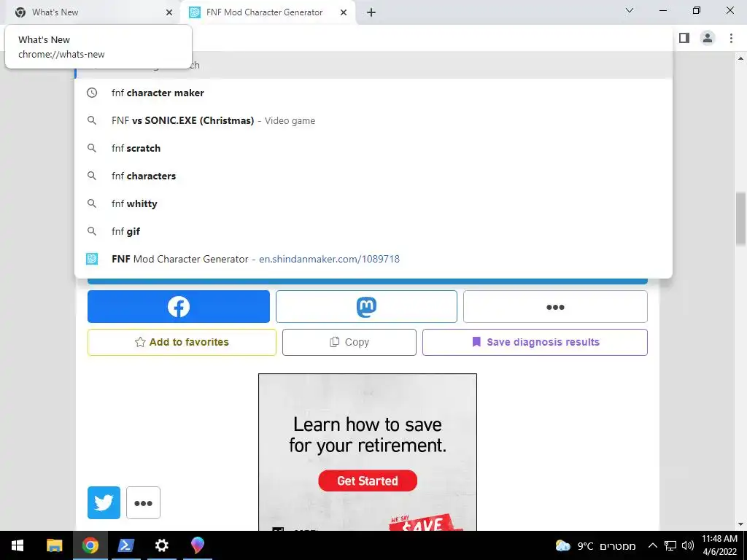Screen dimensions: 747x560
Task: Open the Windows Start menu
Action: [18, 545]
